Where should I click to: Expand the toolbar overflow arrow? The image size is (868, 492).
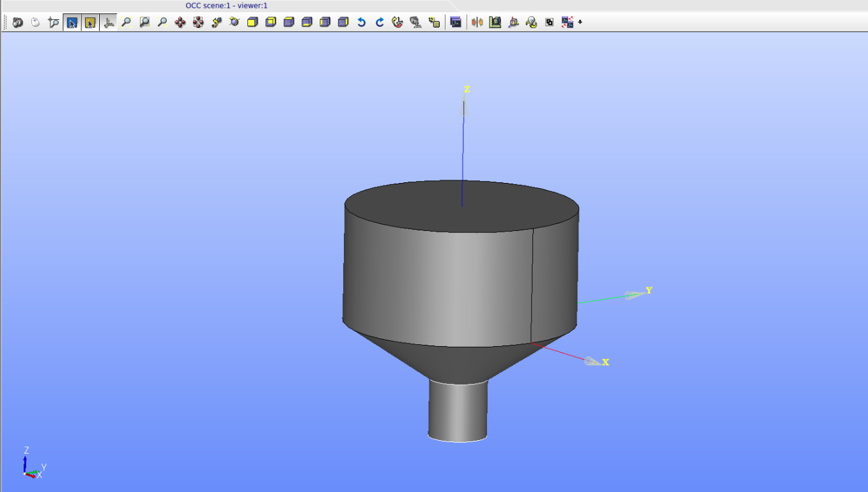point(580,22)
